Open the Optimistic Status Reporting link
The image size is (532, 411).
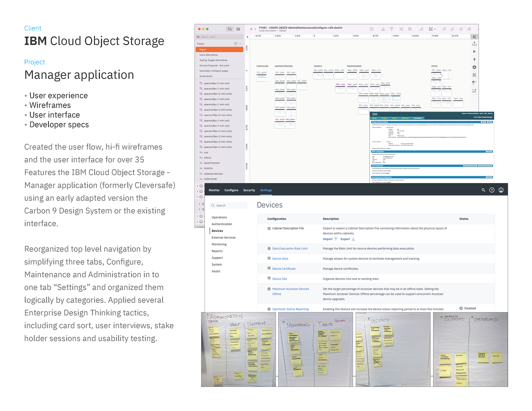pos(290,309)
